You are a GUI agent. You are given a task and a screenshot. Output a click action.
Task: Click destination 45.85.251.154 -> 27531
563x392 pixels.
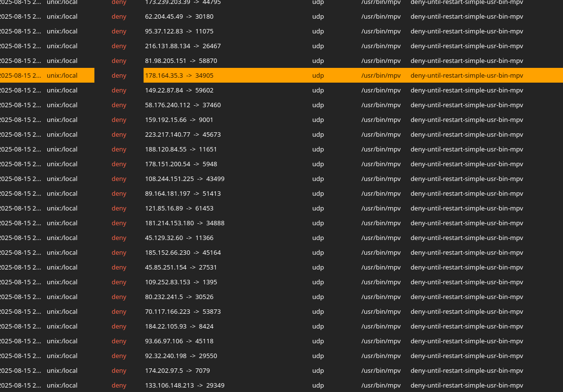(x=181, y=267)
